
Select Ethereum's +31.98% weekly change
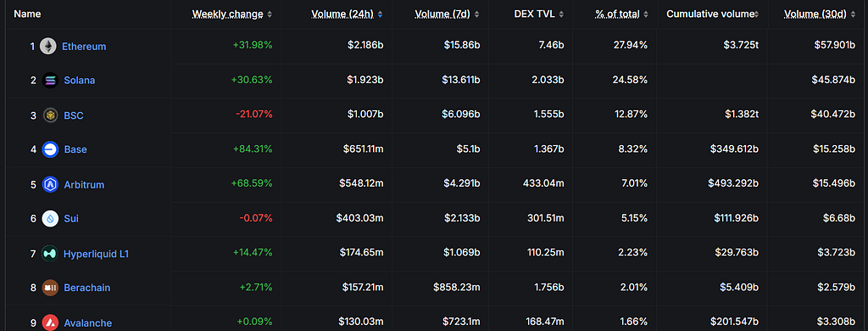click(253, 46)
